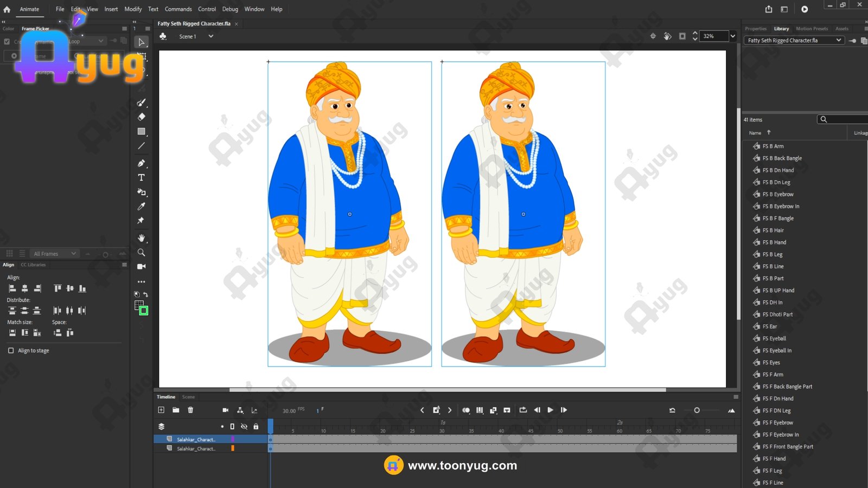Viewport: 868px width, 488px height.
Task: Select the Pen tool
Action: [x=141, y=163]
